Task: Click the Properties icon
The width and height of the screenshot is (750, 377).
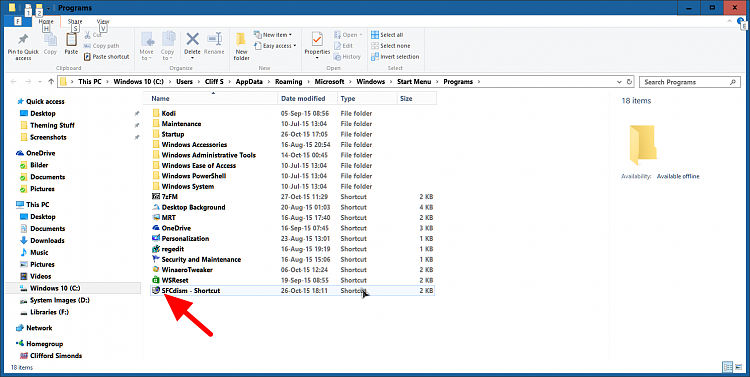Action: pyautogui.click(x=317, y=39)
